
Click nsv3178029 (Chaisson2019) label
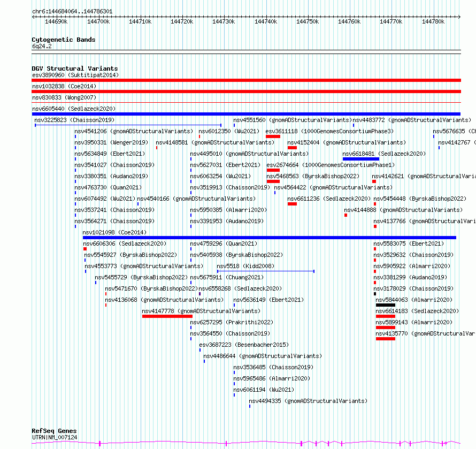coord(413,288)
